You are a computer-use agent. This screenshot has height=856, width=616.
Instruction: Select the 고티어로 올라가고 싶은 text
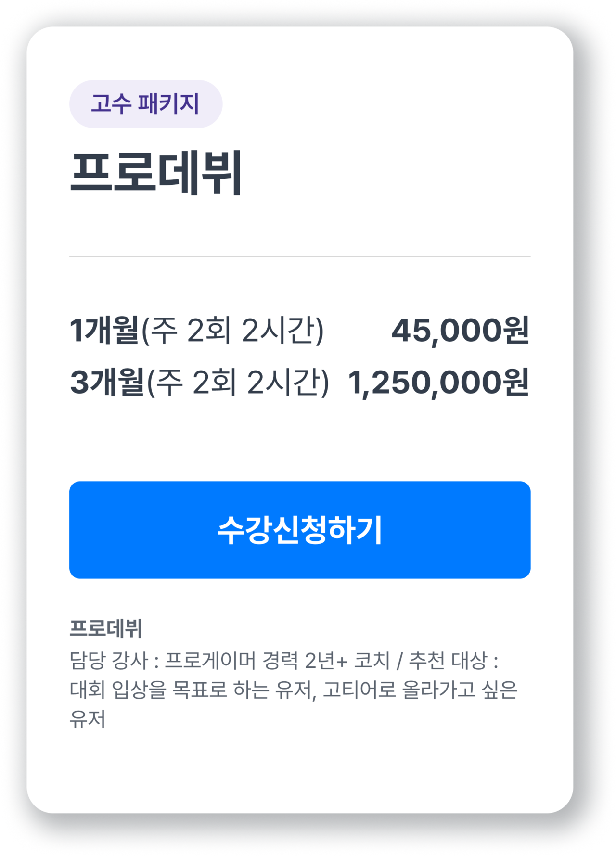(420, 690)
